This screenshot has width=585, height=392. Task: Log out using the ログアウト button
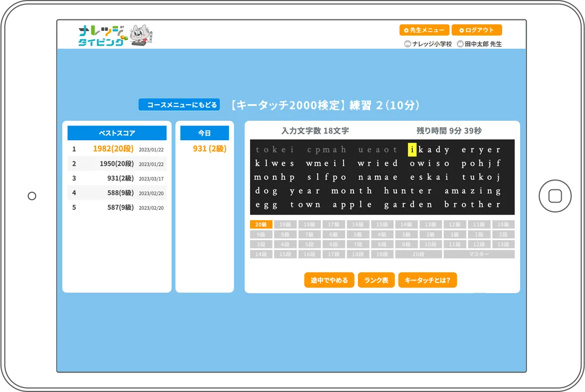click(x=476, y=30)
